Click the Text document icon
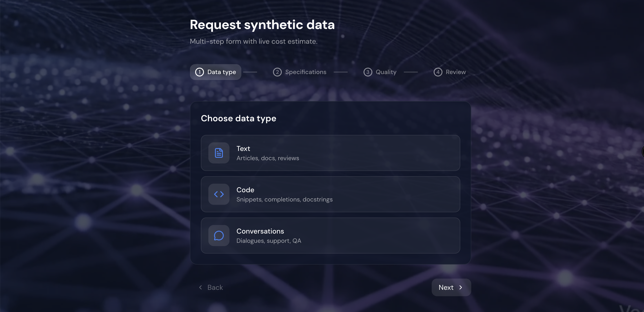 pyautogui.click(x=219, y=153)
